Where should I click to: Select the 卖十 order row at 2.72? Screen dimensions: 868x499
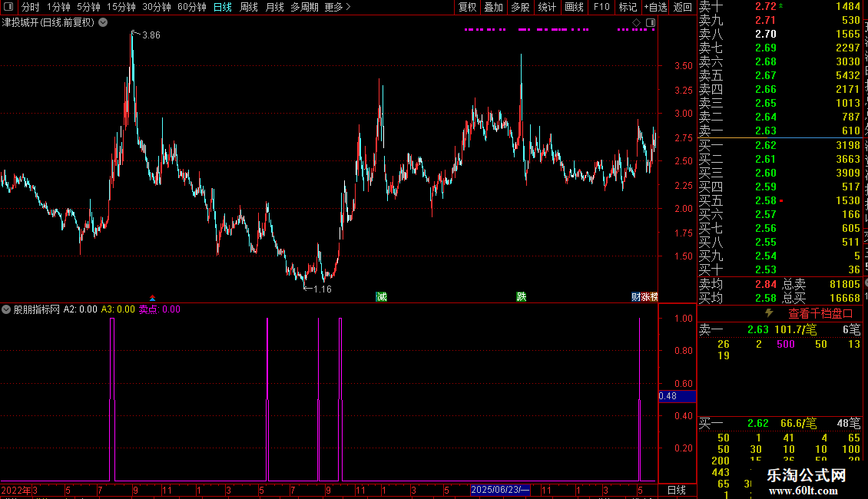[780, 7]
